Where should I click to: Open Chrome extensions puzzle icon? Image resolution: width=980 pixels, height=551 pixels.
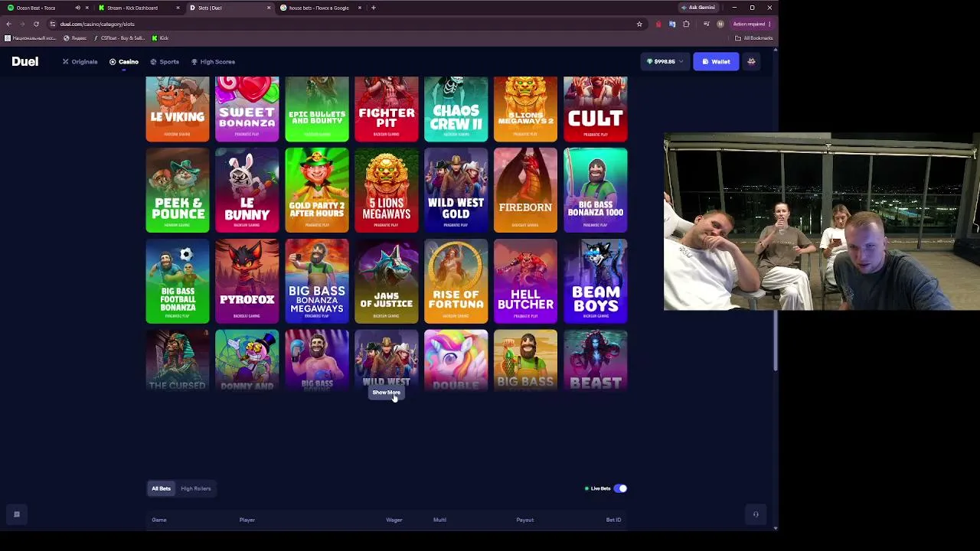(x=686, y=24)
